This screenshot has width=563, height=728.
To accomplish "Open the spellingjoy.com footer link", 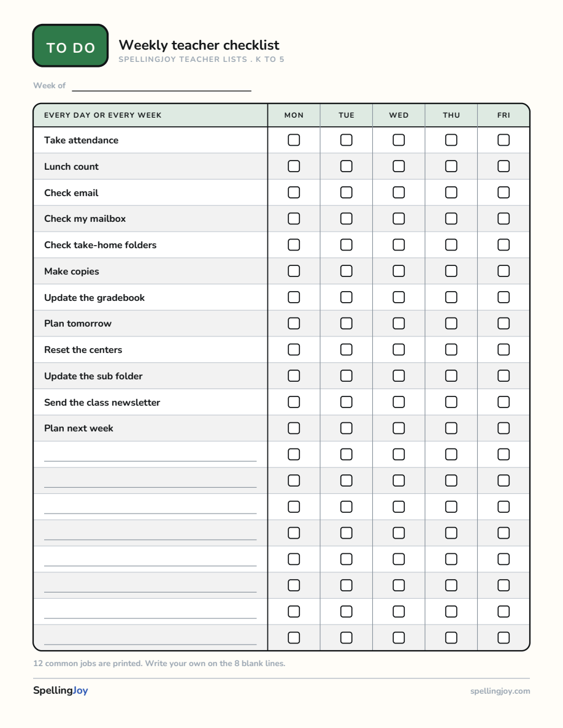I will point(500,691).
